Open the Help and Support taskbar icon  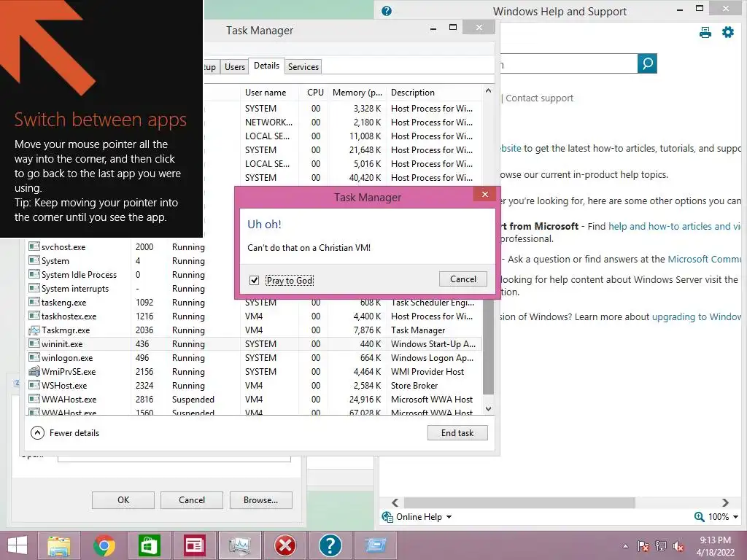coord(330,545)
